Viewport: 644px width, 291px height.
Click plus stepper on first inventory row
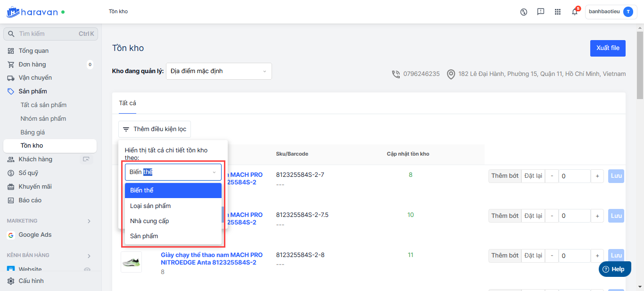tap(597, 176)
